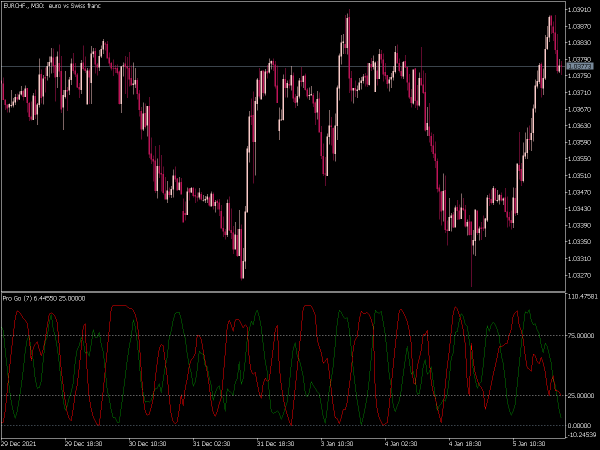Click the '31 Dec 02:30' time axis label
The height and width of the screenshot is (450, 600).
[x=211, y=444]
